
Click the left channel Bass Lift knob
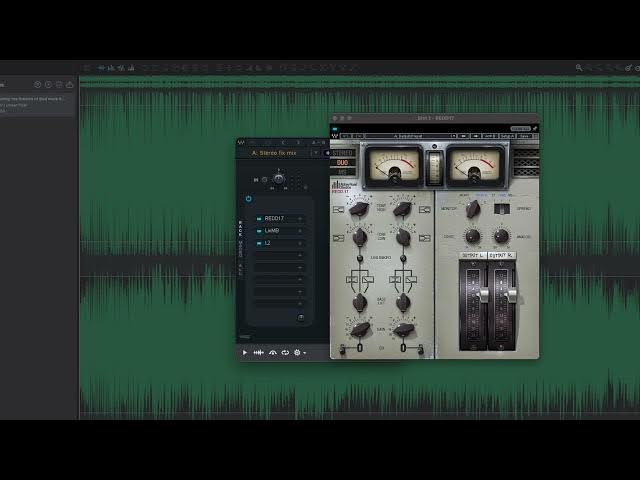pos(360,302)
